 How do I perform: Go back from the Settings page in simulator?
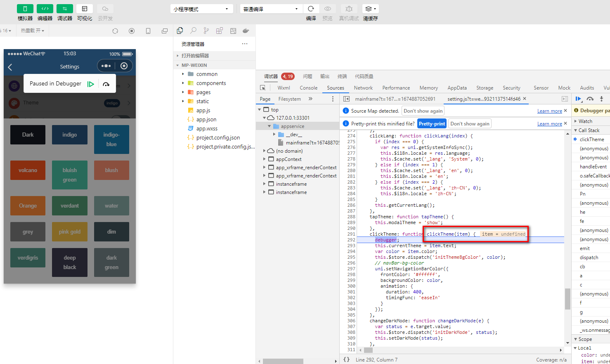[10, 67]
